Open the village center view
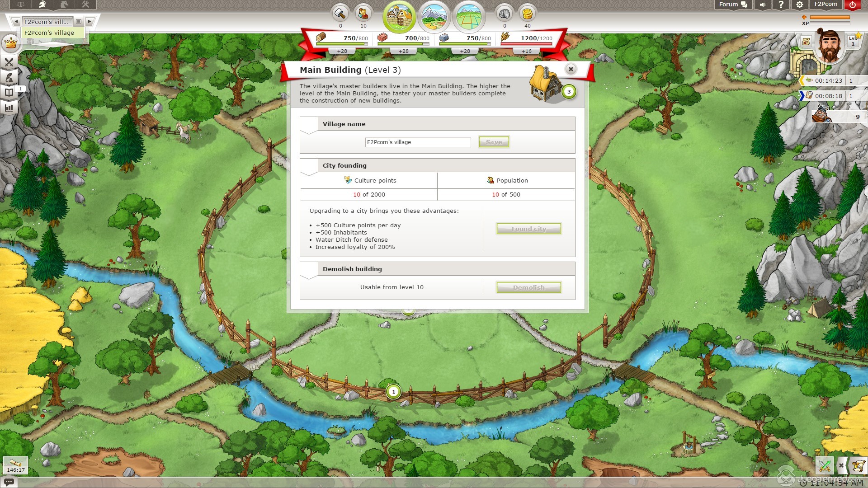 399,17
